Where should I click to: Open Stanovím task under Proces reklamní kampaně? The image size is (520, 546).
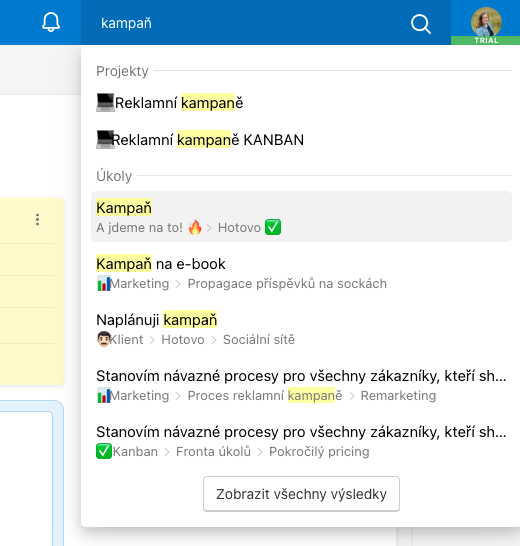point(301,385)
